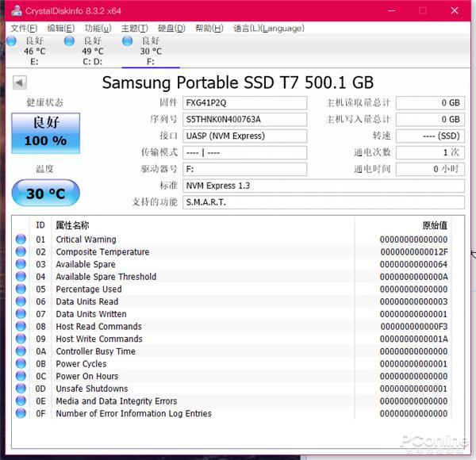Image resolution: width=476 pixels, height=460 pixels.
Task: Click the power on hours 0 小时 field
Action: (x=430, y=169)
